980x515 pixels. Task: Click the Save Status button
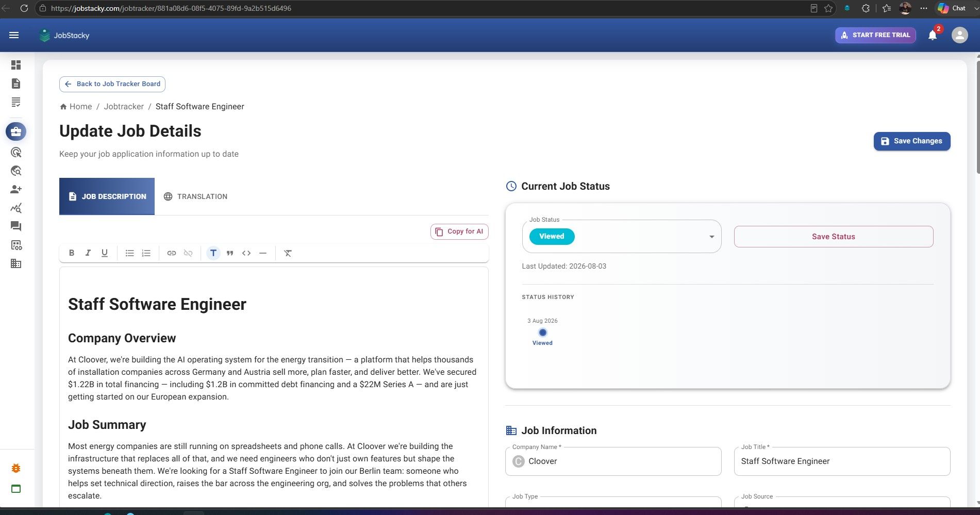(833, 237)
